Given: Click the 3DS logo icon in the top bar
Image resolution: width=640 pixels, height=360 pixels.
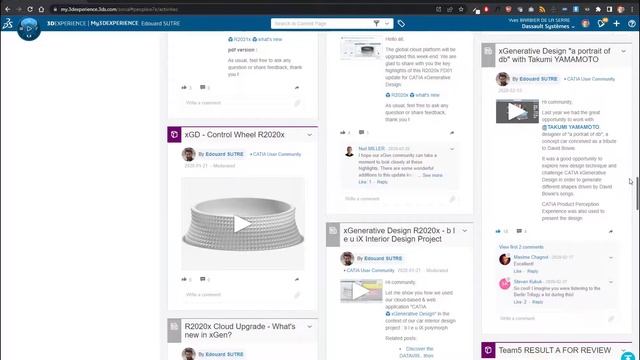Looking at the screenshot, I should [7, 24].
